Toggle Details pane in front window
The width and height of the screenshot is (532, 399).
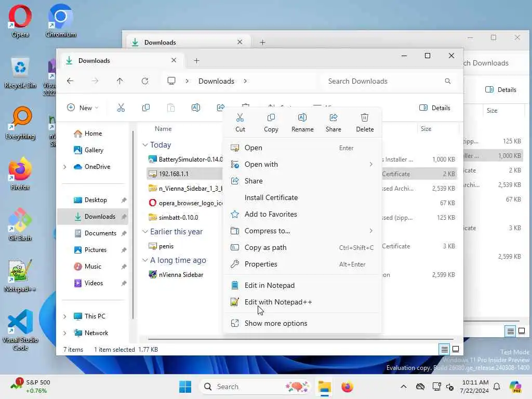click(x=435, y=108)
